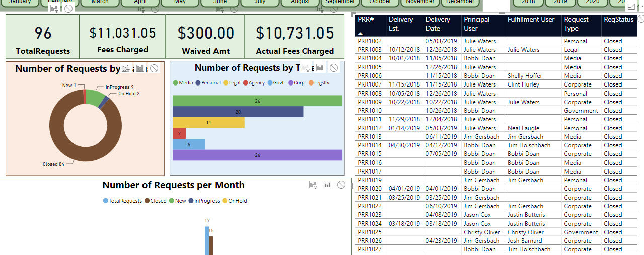The width and height of the screenshot is (644, 255).
Task: Toggle PRR# ascending sort arrow
Action: point(361,33)
